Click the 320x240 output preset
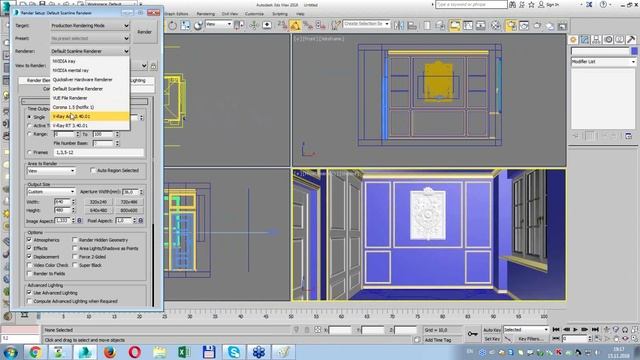The image size is (640, 360). click(x=98, y=202)
